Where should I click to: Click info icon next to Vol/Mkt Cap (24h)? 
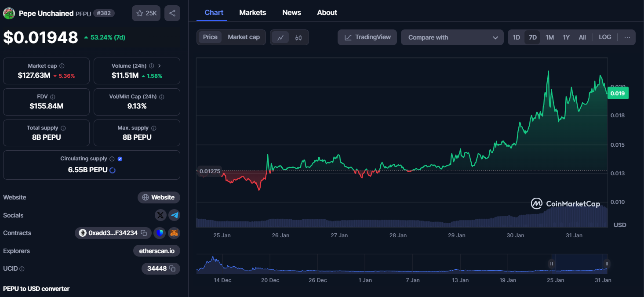point(161,97)
